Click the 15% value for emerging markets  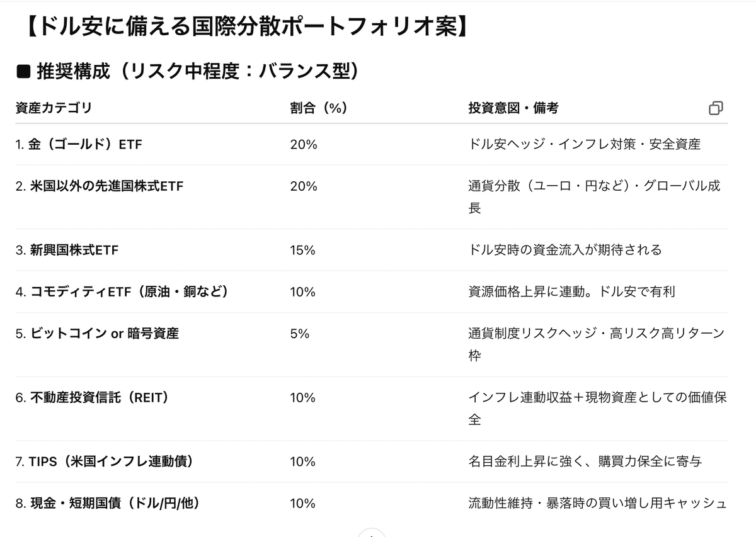(x=302, y=250)
